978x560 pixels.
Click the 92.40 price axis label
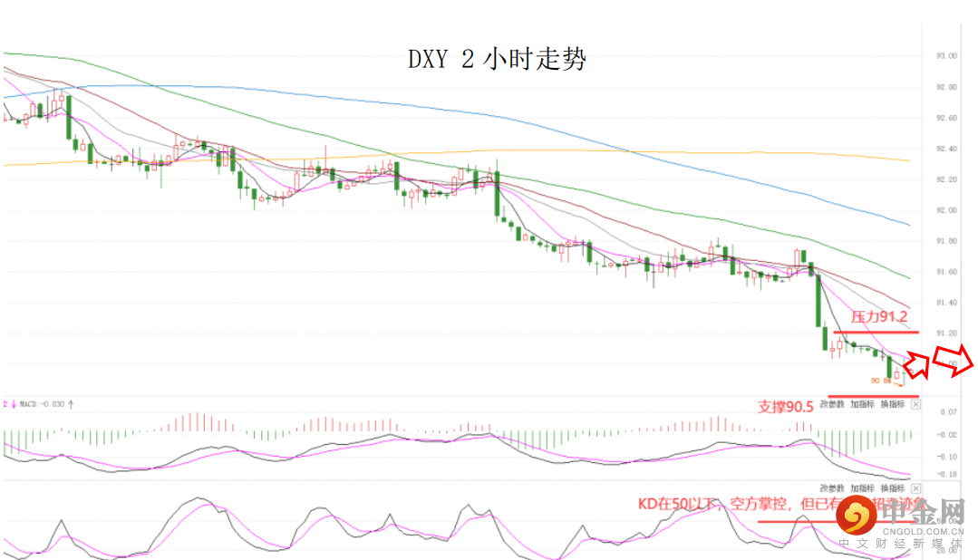pos(946,149)
